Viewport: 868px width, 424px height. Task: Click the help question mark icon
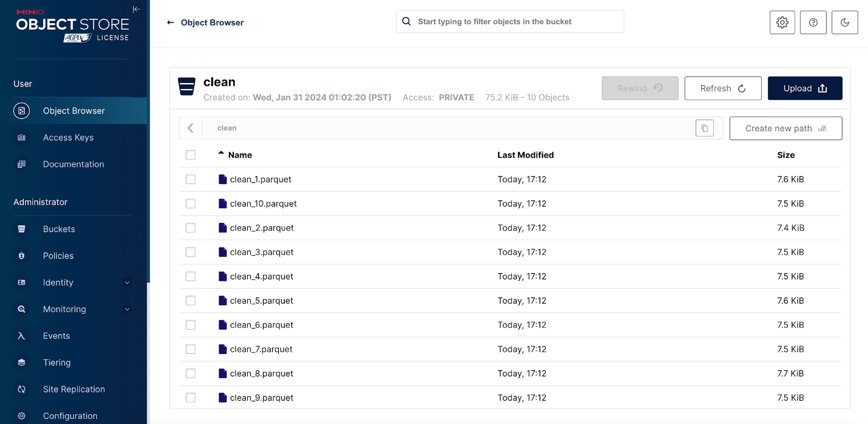click(x=813, y=22)
